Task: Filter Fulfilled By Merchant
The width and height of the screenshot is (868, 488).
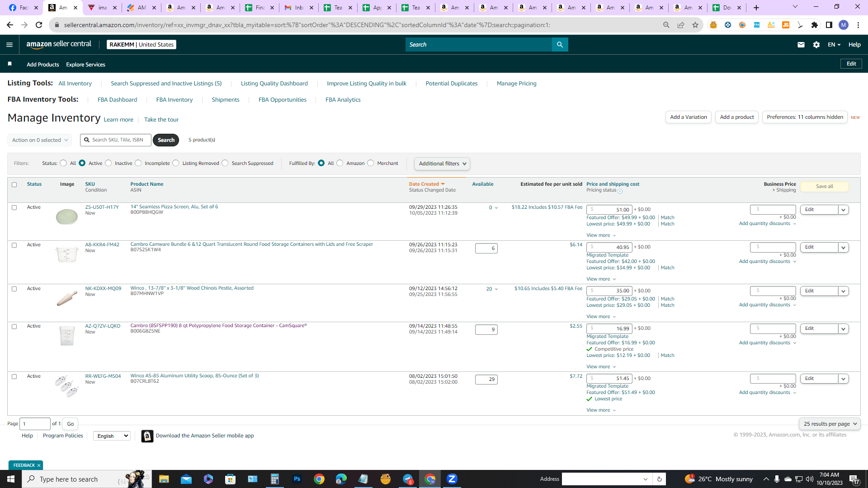Action: point(371,163)
